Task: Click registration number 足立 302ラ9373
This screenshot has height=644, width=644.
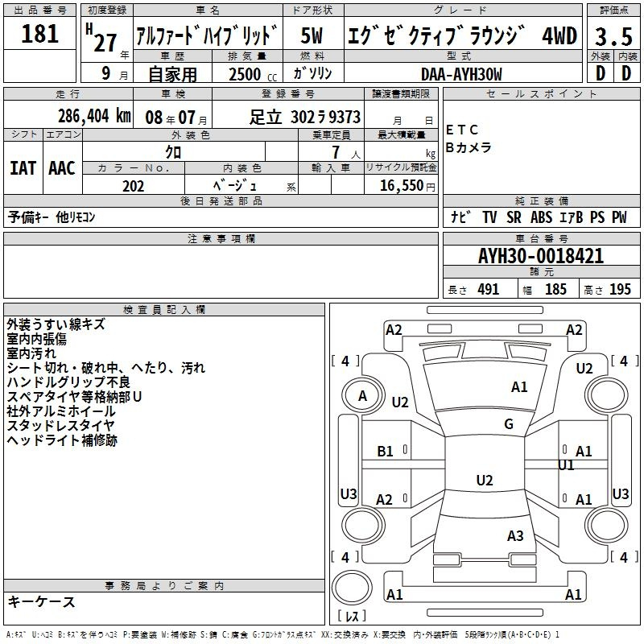Action: coord(305,117)
